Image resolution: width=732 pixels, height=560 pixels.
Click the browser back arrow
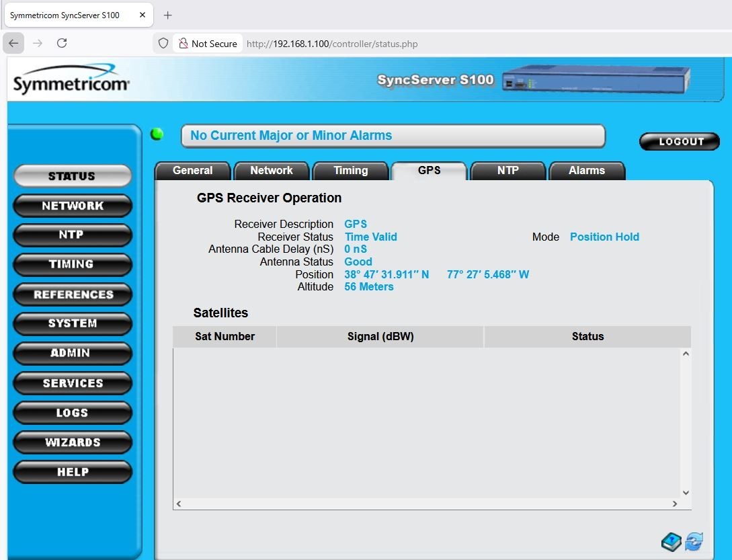[x=13, y=44]
